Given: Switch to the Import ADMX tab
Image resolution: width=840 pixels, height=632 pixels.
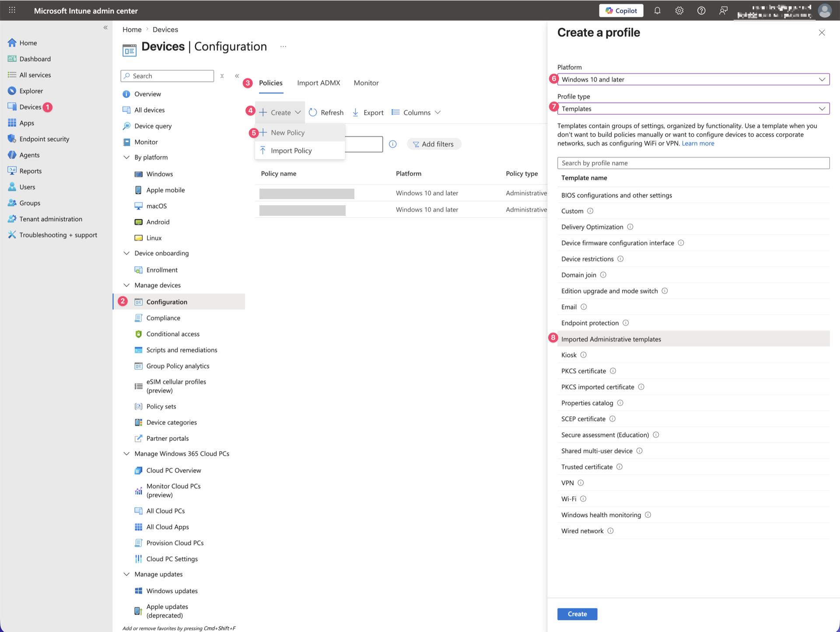Looking at the screenshot, I should 318,83.
